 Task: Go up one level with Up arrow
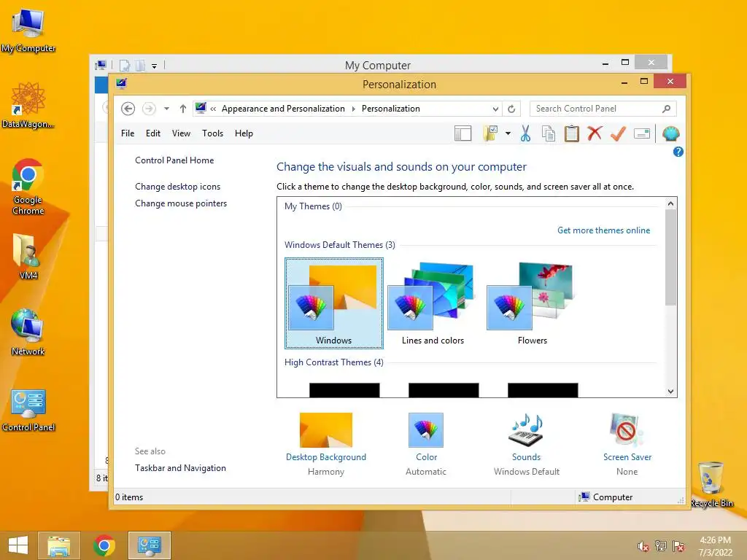coord(183,109)
